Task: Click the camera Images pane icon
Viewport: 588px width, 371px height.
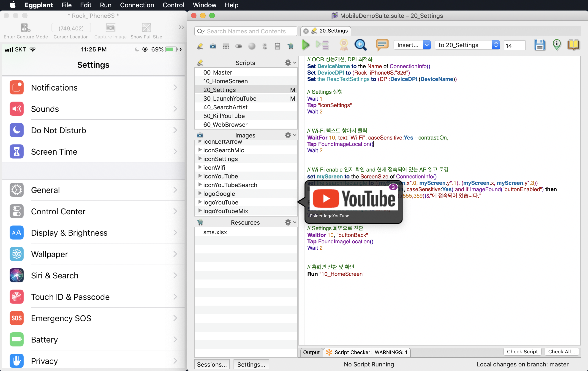Action: coord(213,46)
